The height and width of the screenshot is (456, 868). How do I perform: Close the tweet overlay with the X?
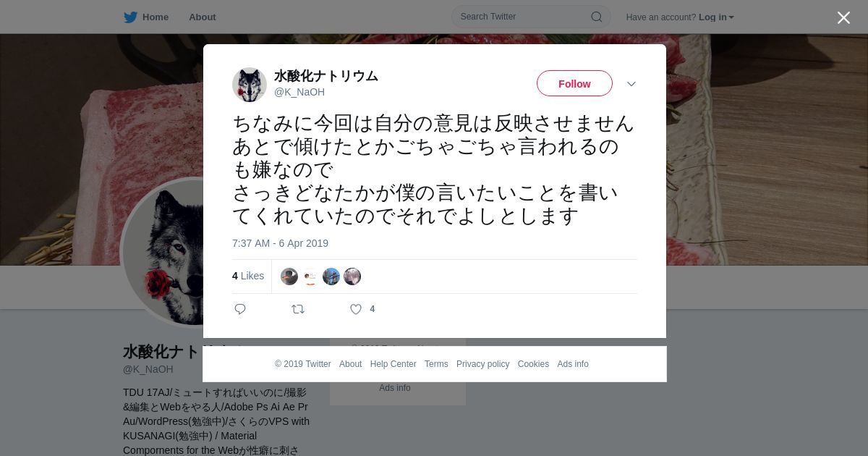point(843,17)
